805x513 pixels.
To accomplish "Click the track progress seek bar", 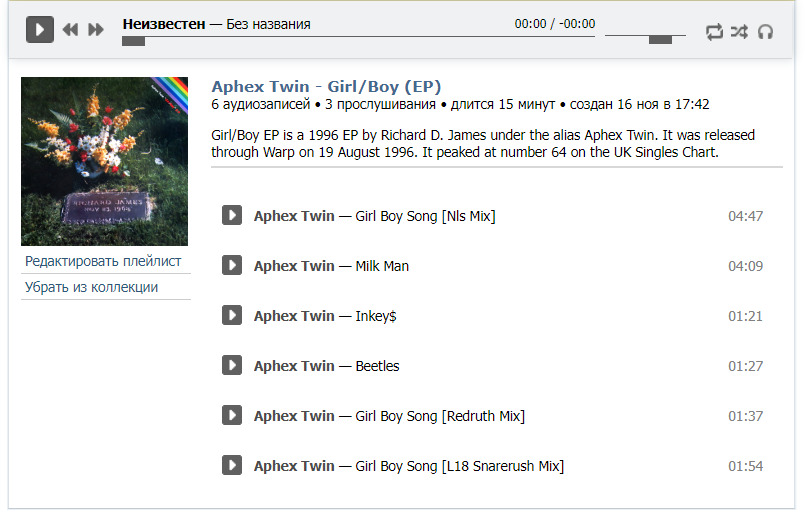I will click(x=358, y=40).
